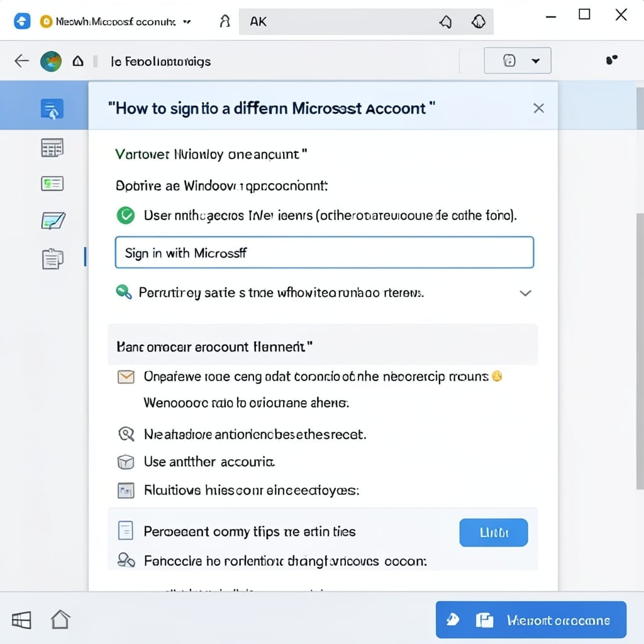Click the home icon in bottom taskbar
Viewport: 644px width, 644px height.
(60, 619)
